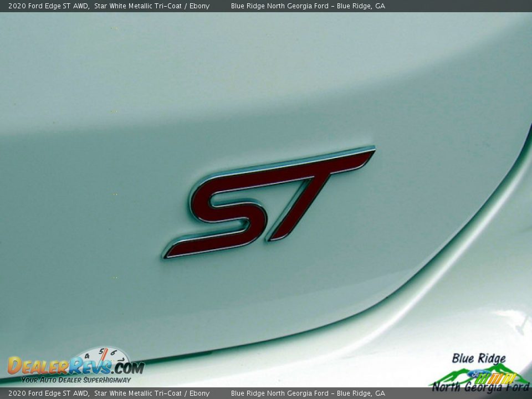Click the "Blue Ridge" script text in logo

tap(478, 359)
